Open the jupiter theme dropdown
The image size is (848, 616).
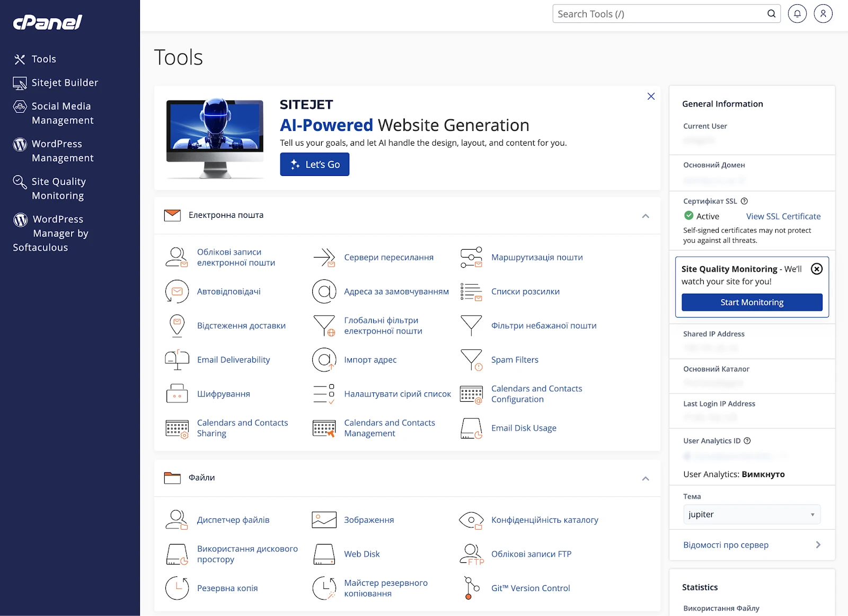[x=752, y=514]
